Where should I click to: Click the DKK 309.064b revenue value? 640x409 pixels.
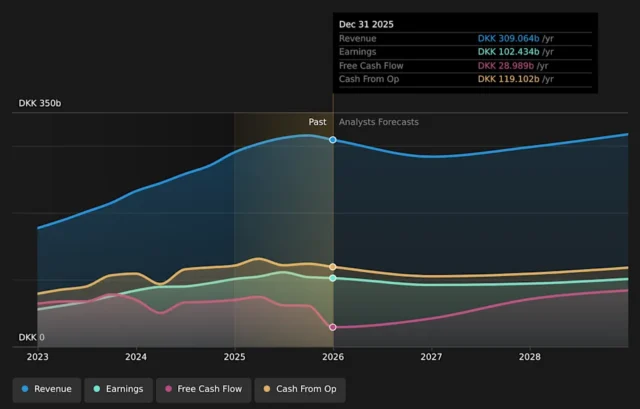(509, 38)
